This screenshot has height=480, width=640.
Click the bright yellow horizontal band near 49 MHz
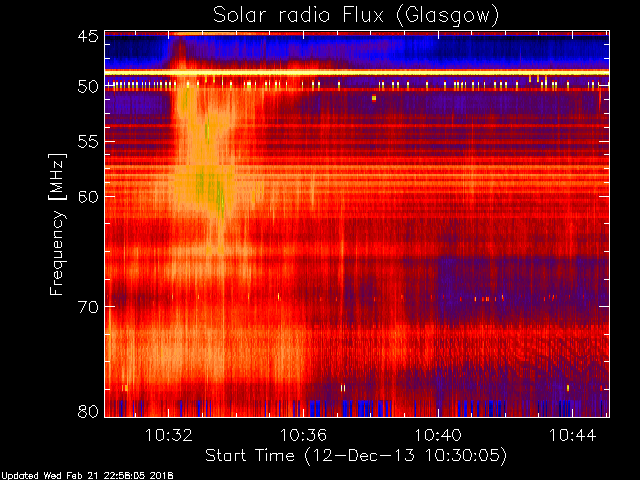pos(357,73)
